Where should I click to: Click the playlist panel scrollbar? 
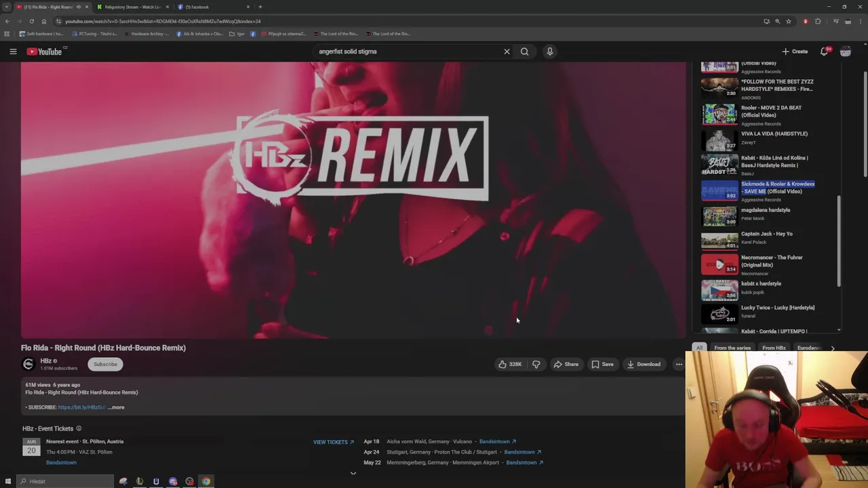coord(839,241)
